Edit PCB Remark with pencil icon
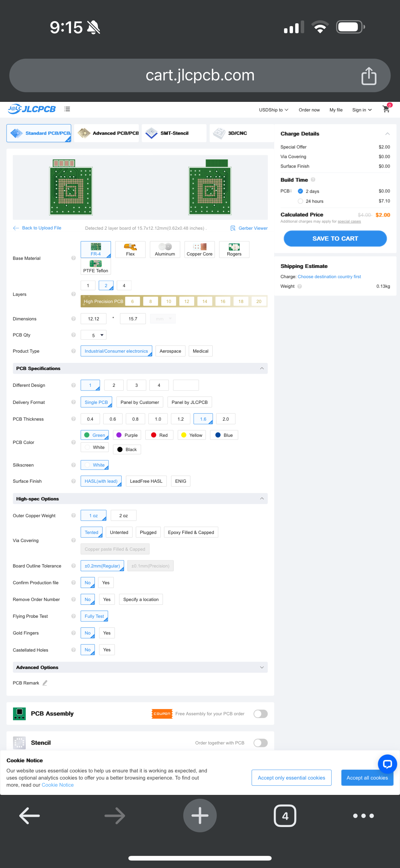Screen dimensions: 400x868 tap(45, 683)
